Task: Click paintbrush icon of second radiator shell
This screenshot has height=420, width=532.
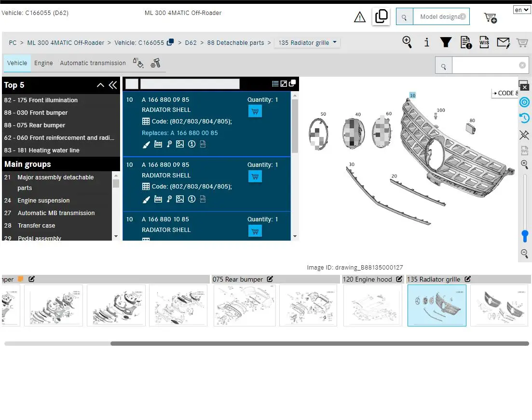Action: pyautogui.click(x=146, y=200)
